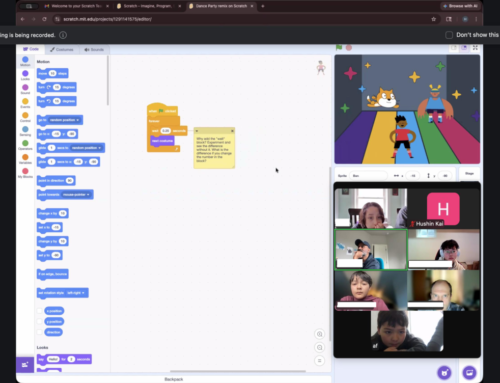
Task: Click the repeat arrow on forever block
Action: [176, 149]
